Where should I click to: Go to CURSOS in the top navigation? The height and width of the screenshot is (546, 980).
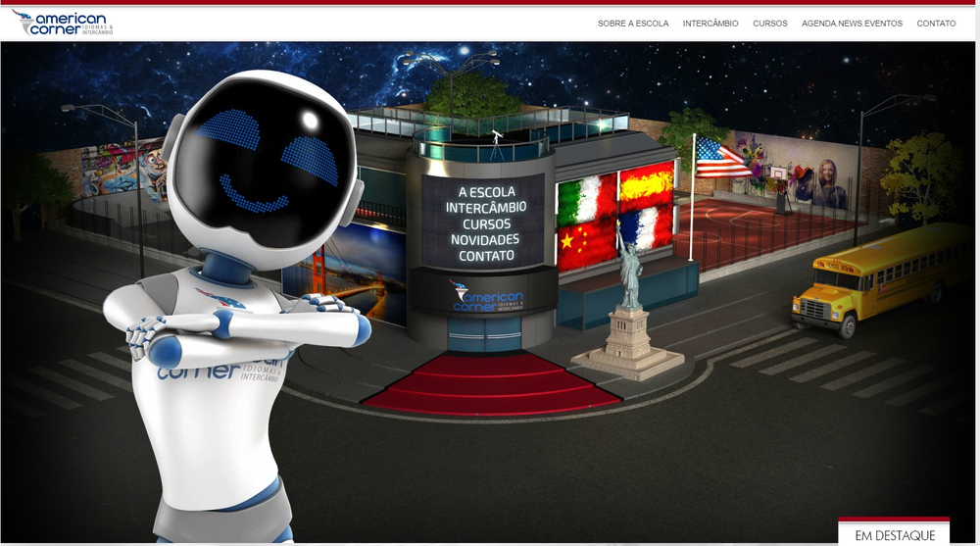[769, 24]
